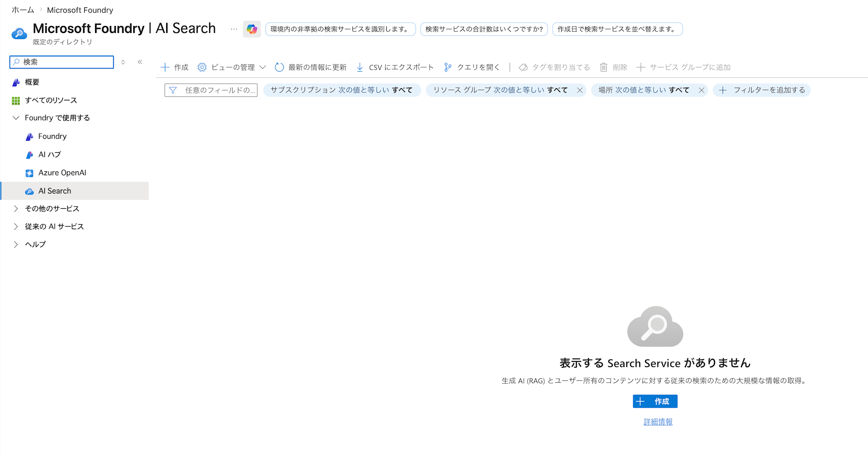Screen dimensions: 868x459
Task: Focus the sidebar 検索 input field
Action: point(62,62)
